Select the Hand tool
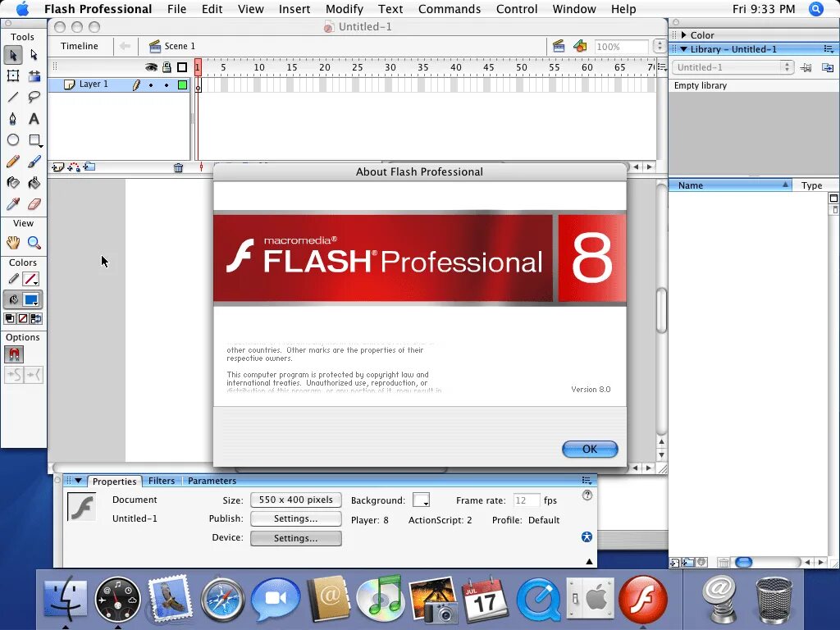Image resolution: width=840 pixels, height=630 pixels. (13, 243)
